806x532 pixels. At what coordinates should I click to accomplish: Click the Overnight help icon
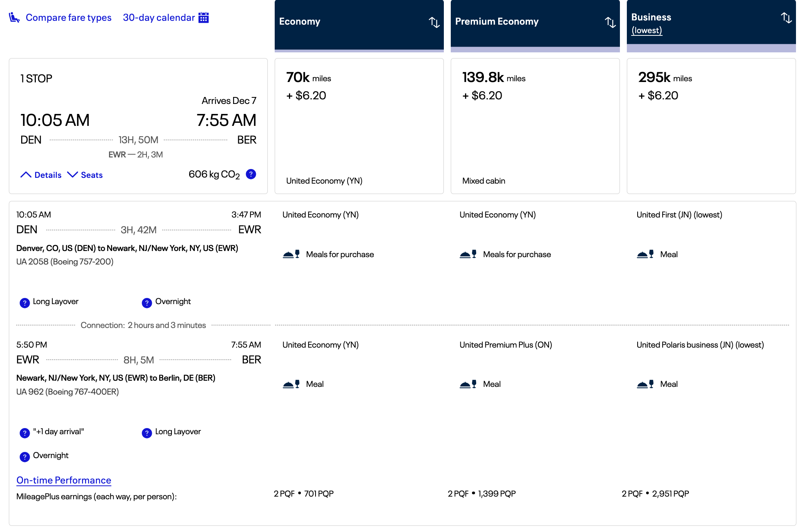point(146,303)
